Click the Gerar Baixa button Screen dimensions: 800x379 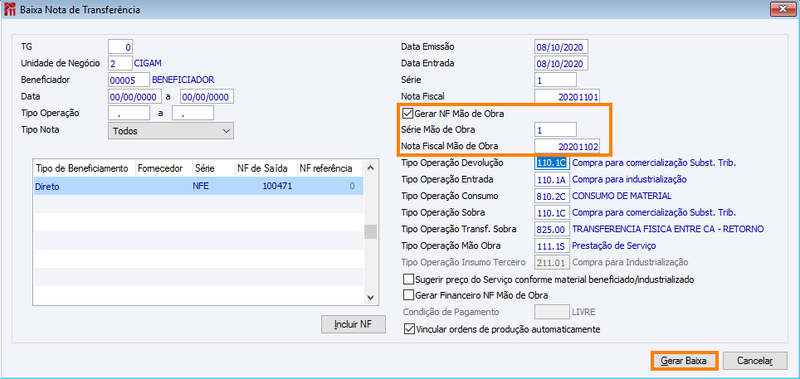pos(684,361)
